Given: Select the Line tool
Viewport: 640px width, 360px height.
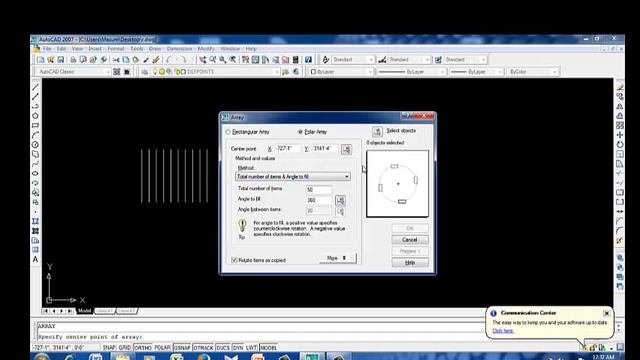Looking at the screenshot, I should [36, 87].
